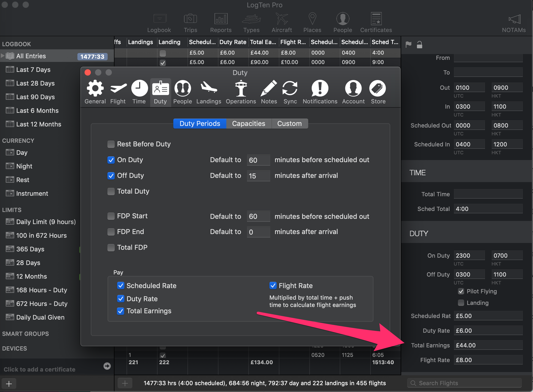Open NOTAMs megaphone icon
The width and height of the screenshot is (533, 392).
pos(514,19)
